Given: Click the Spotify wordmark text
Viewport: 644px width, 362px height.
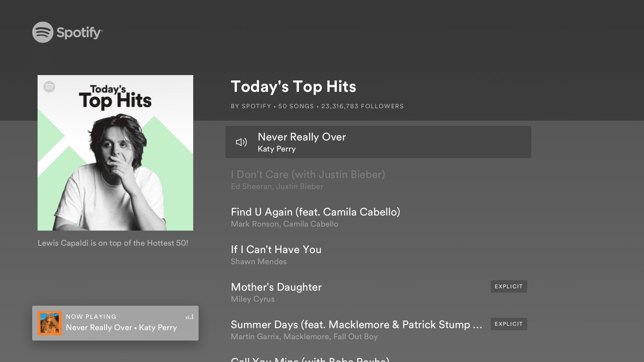Looking at the screenshot, I should pyautogui.click(x=79, y=33).
